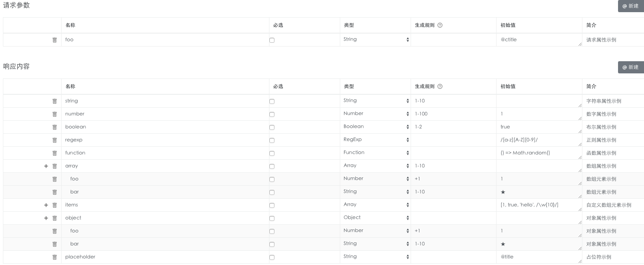Click the 自定义数组元素示例 description

609,205
